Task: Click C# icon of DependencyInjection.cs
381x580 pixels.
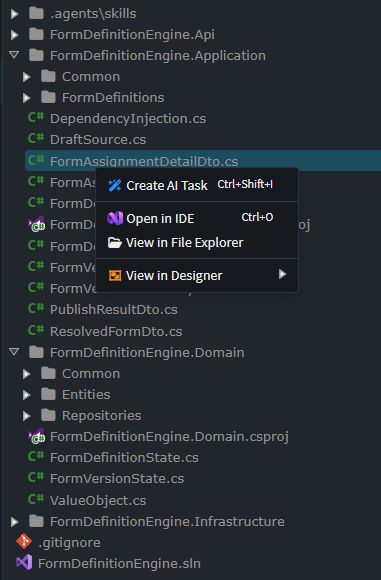Action: point(36,118)
